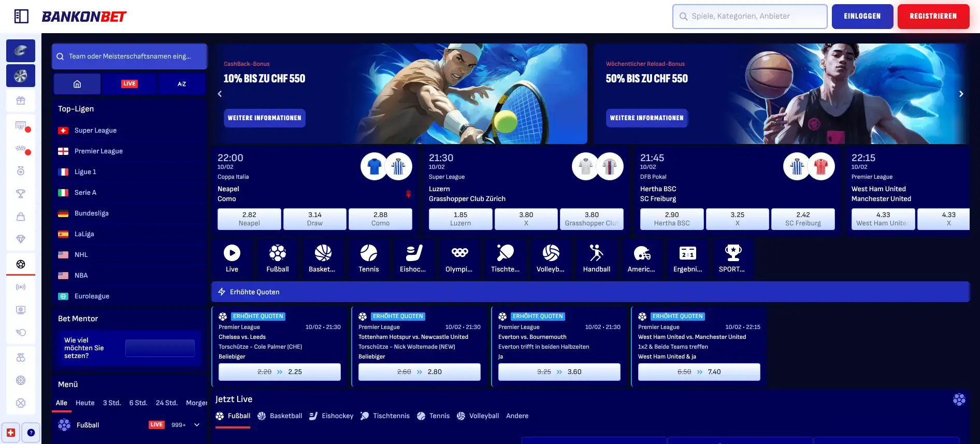Select the Tischtennis category icon
The image size is (980, 444).
click(505, 258)
